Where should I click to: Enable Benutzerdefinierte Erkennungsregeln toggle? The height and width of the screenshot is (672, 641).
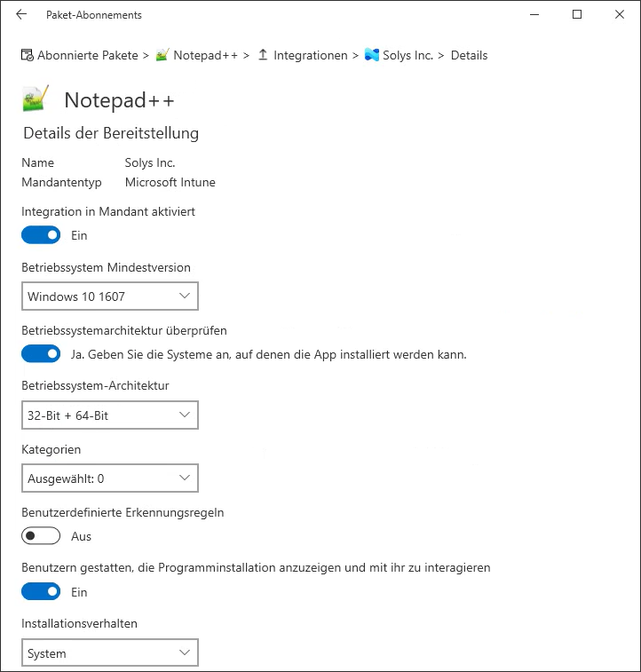(41, 536)
